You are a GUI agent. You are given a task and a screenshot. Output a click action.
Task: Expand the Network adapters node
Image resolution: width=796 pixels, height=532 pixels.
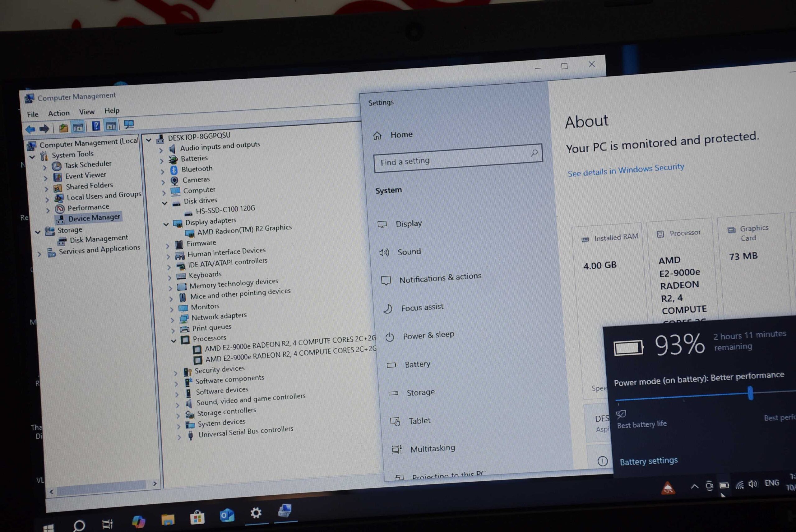172,320
